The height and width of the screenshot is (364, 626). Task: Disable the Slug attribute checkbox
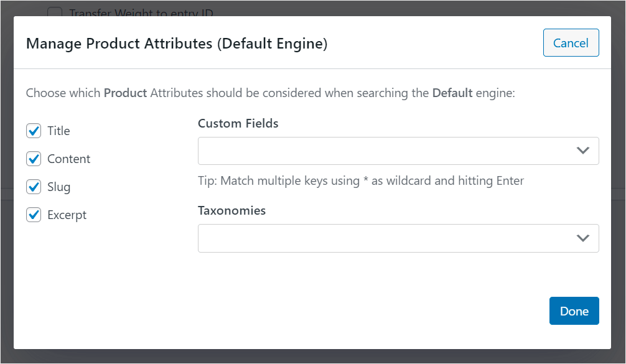(34, 187)
